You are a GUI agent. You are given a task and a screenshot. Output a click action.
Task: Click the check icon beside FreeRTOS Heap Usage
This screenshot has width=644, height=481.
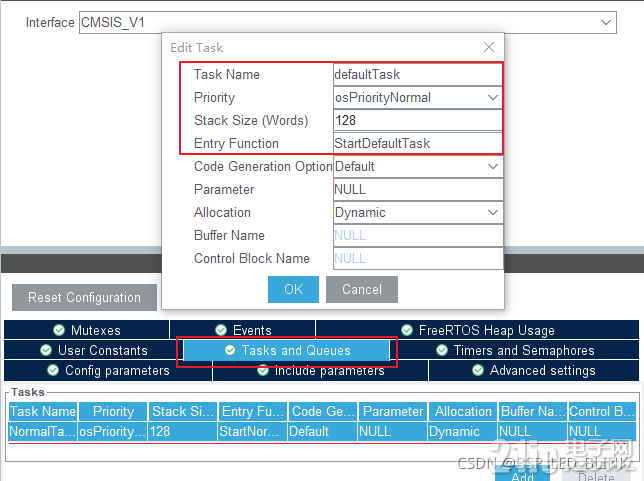pos(407,330)
